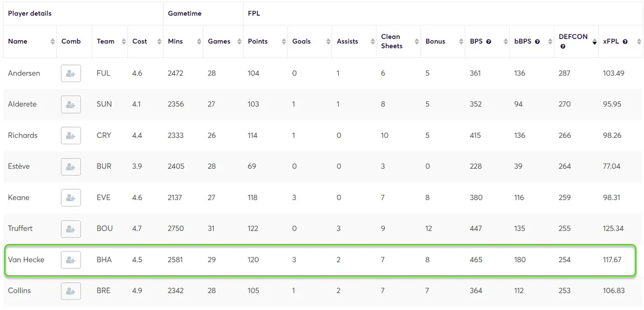This screenshot has width=644, height=310.
Task: Add Richards to the comparison
Action: [x=71, y=136]
